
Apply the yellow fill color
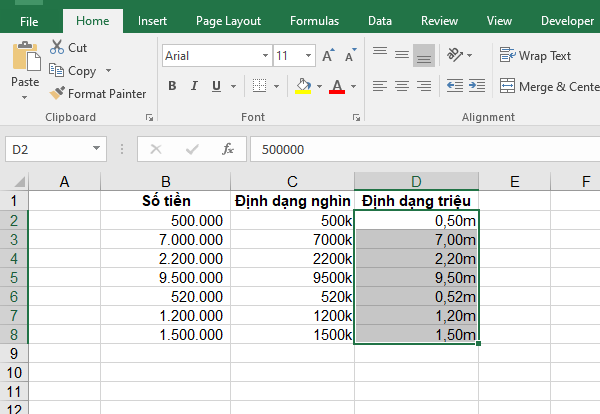pos(304,86)
